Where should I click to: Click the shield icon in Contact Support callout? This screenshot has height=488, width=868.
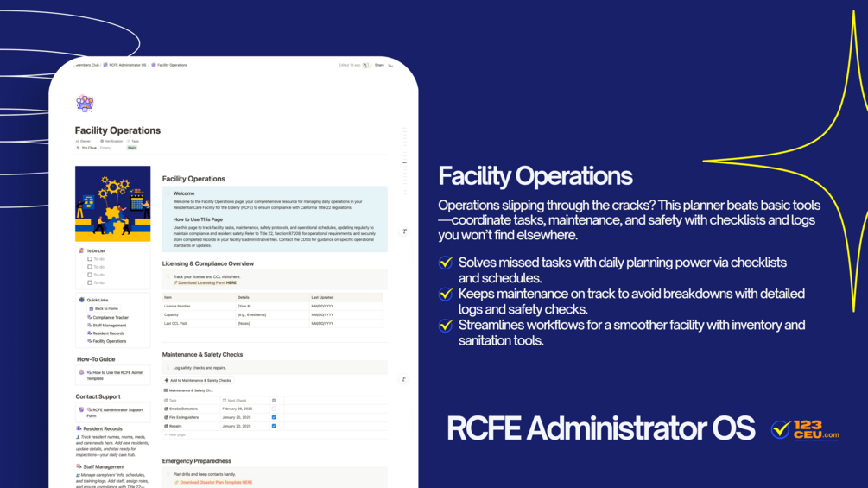point(81,410)
